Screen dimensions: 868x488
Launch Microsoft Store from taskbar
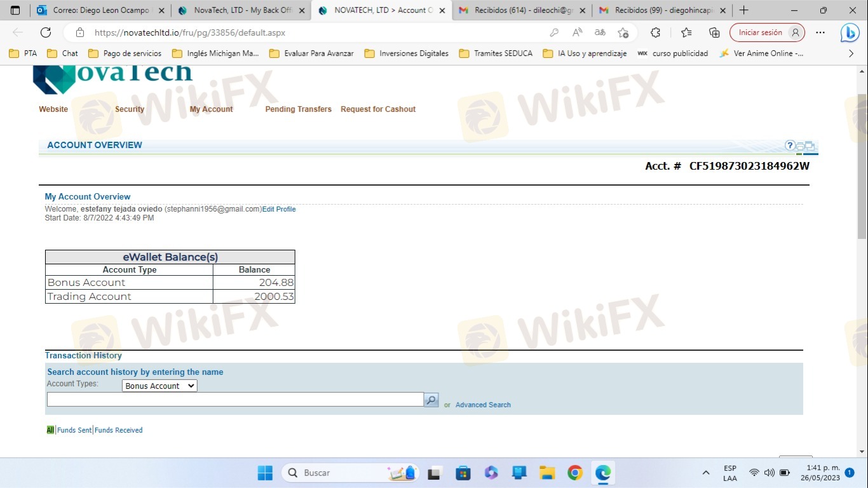click(x=463, y=473)
